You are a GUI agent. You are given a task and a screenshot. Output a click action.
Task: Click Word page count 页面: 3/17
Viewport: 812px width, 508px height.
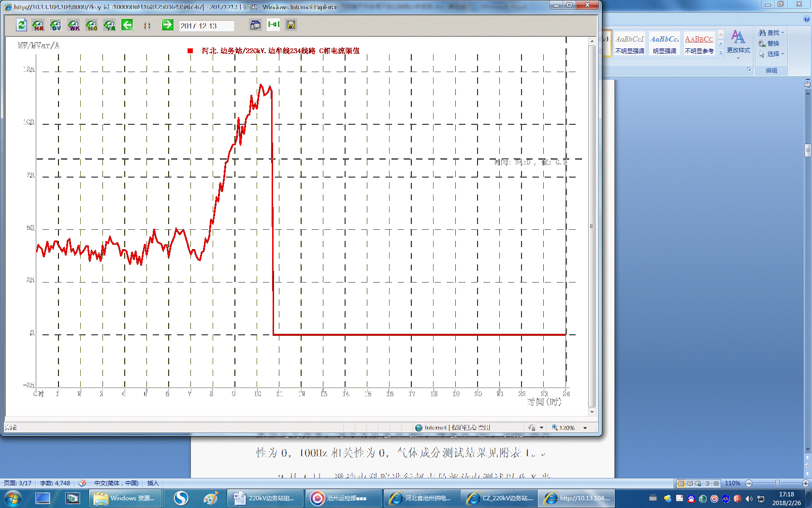pyautogui.click(x=18, y=483)
